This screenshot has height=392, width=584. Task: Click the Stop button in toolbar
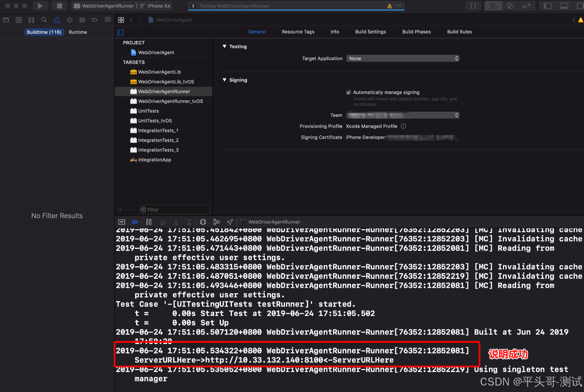[59, 6]
